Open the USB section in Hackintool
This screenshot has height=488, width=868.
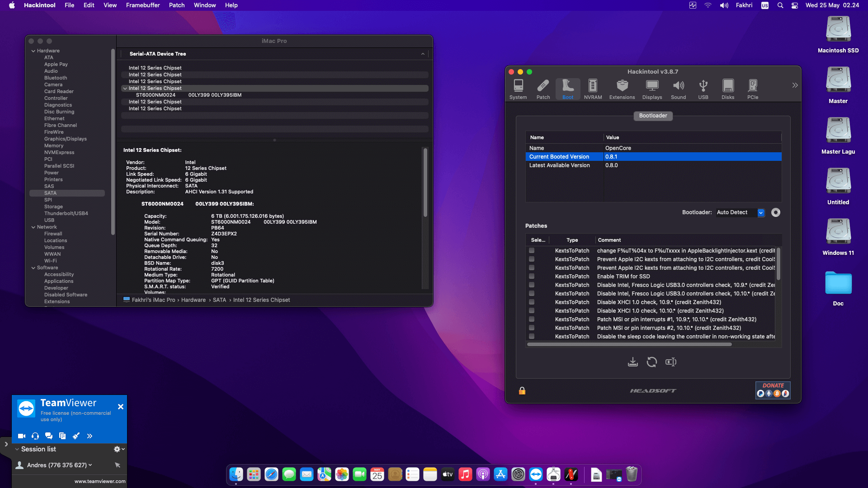pyautogui.click(x=703, y=89)
